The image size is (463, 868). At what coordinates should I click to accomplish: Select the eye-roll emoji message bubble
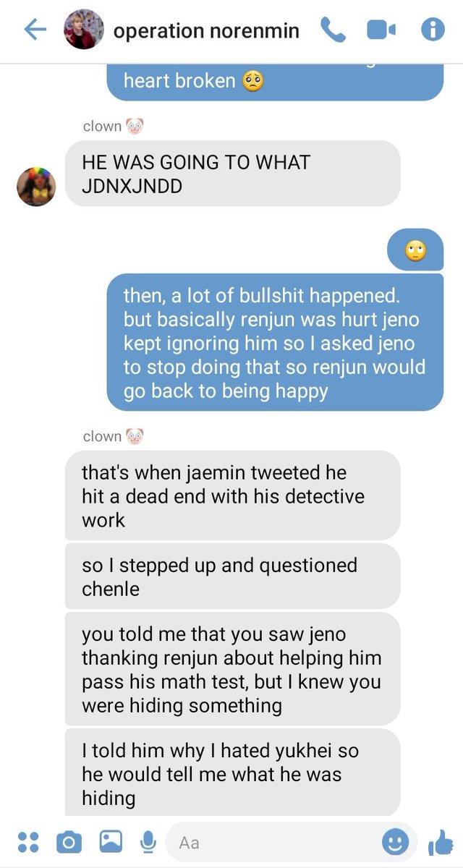tap(415, 250)
